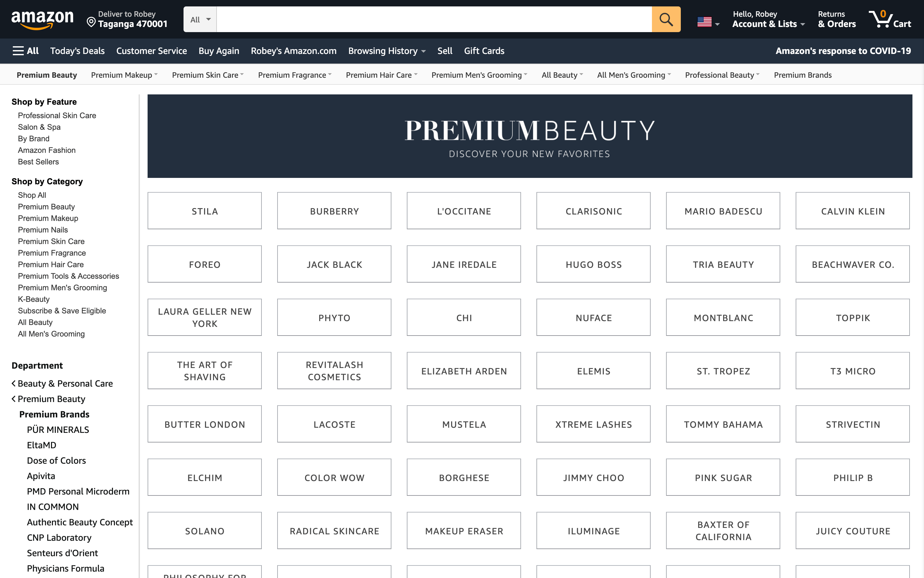Select PMD Personal Microderm brand

click(78, 491)
